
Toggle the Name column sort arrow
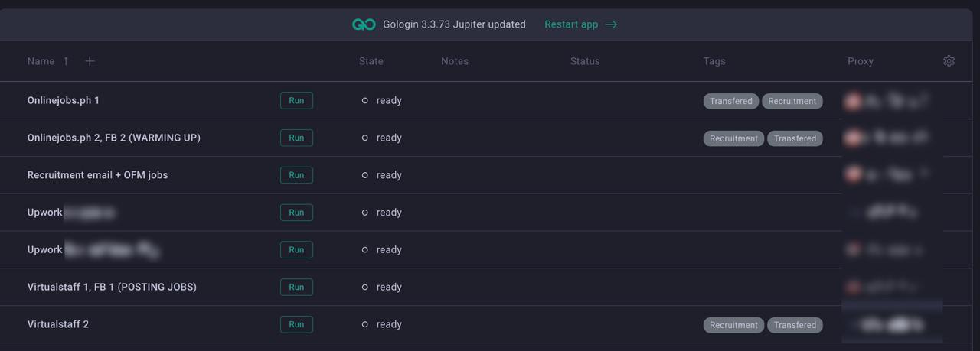pos(66,61)
